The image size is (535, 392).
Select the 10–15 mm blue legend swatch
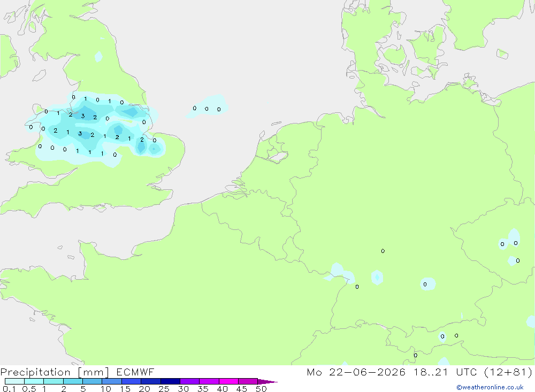click(112, 381)
